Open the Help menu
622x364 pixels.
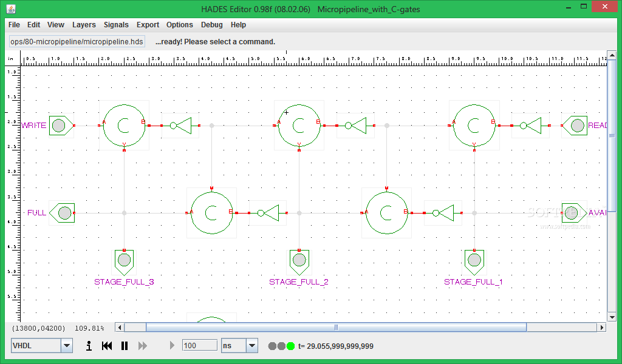tap(238, 24)
